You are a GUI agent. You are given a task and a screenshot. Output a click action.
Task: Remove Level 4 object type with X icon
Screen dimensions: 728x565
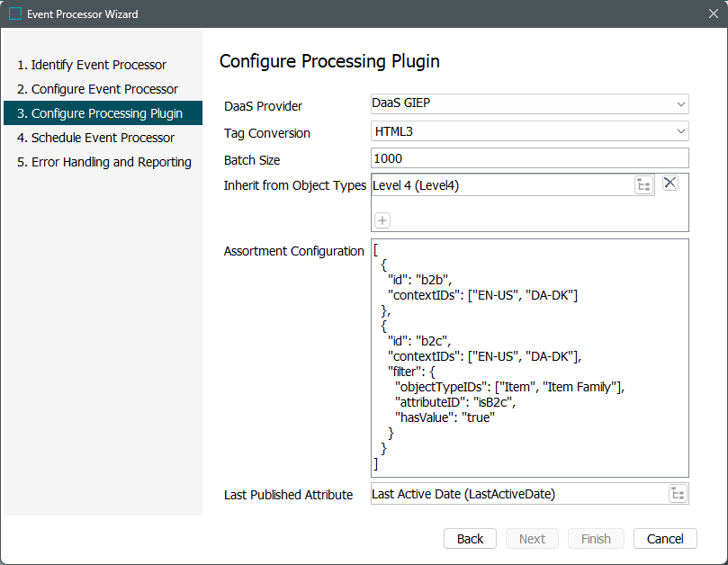(x=670, y=183)
